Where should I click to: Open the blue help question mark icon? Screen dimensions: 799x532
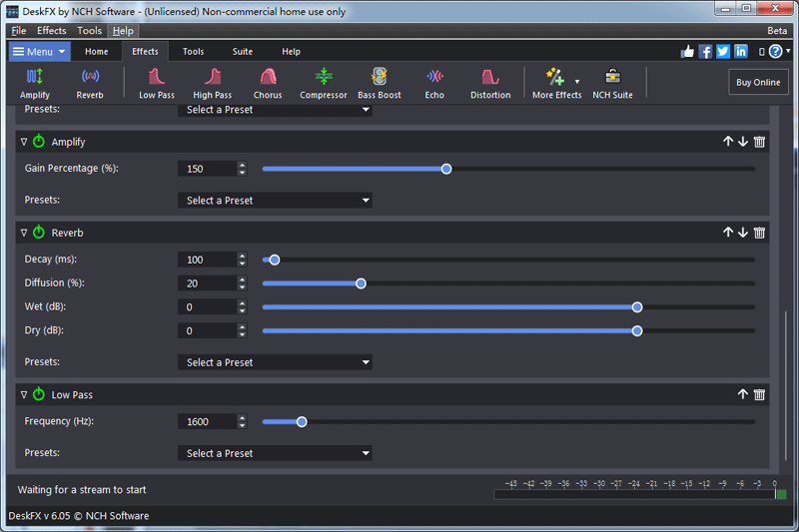pyautogui.click(x=776, y=52)
